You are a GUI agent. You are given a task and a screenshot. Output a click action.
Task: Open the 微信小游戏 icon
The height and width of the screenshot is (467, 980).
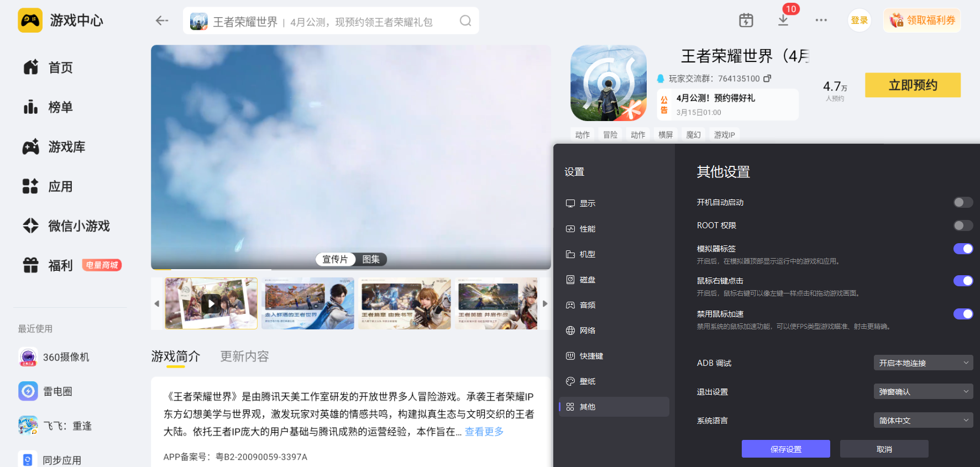pyautogui.click(x=31, y=226)
